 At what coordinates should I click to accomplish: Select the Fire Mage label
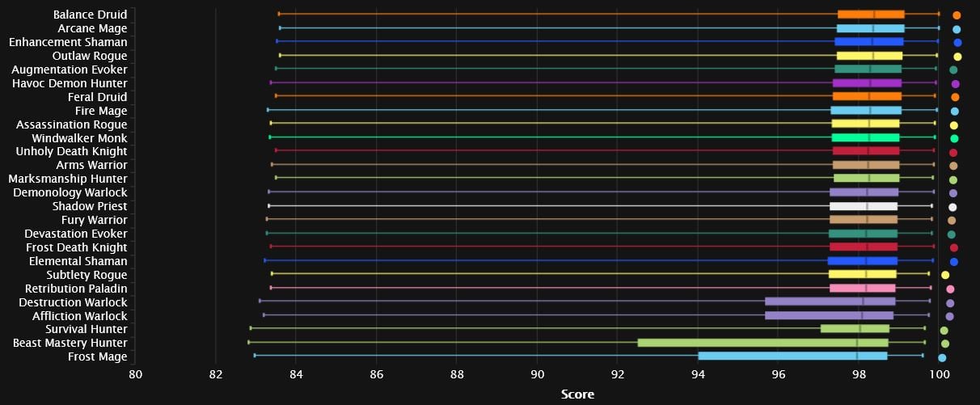tap(101, 111)
